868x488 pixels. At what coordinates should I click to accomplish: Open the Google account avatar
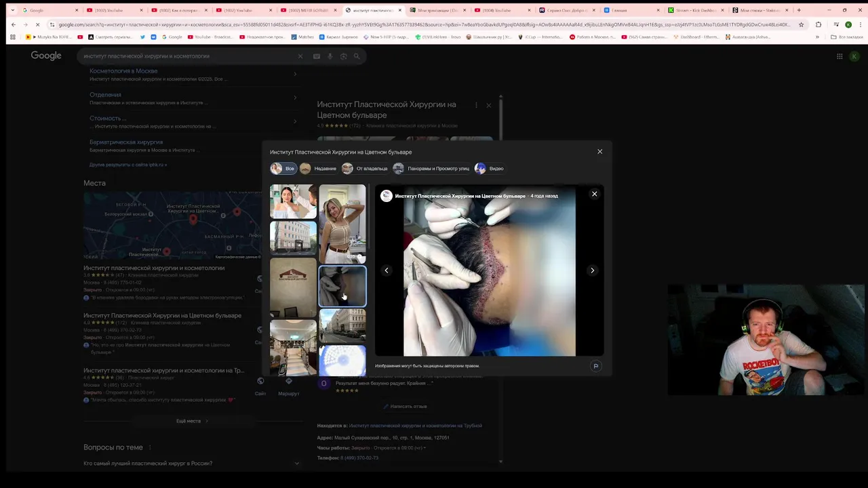pyautogui.click(x=856, y=56)
